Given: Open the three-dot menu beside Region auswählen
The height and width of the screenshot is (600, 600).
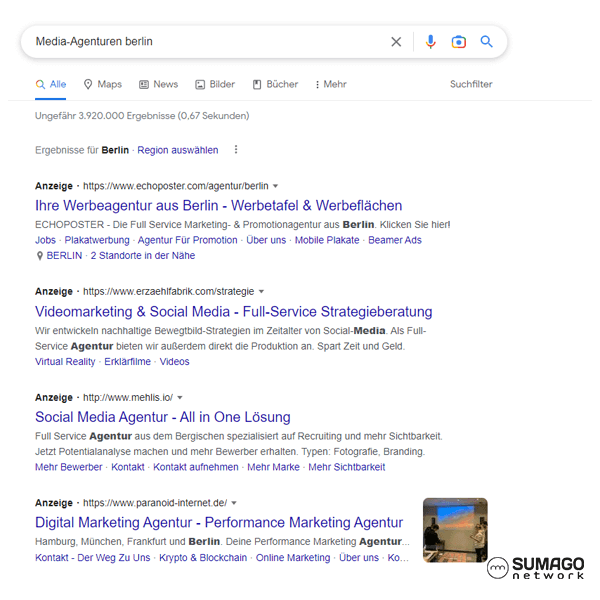Looking at the screenshot, I should (x=236, y=149).
